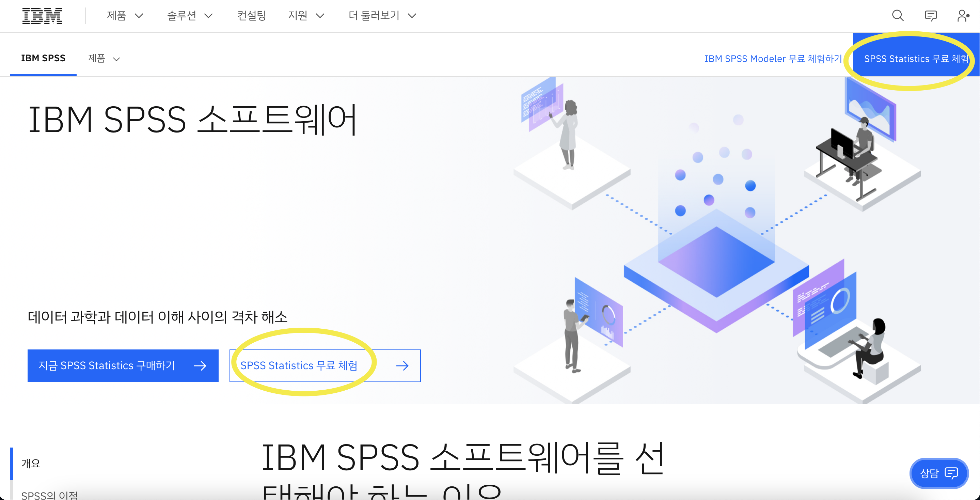Open the search magnifier icon
Viewport: 980px width, 500px height.
tap(898, 16)
